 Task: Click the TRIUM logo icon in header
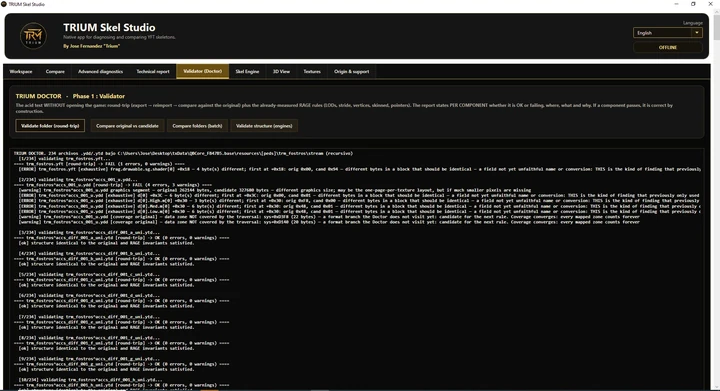[33, 36]
